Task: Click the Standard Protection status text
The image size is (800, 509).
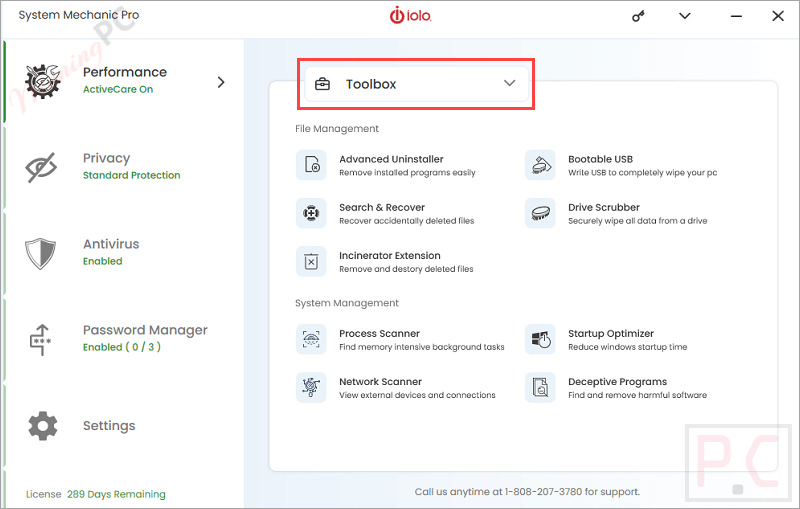Action: coord(132,175)
